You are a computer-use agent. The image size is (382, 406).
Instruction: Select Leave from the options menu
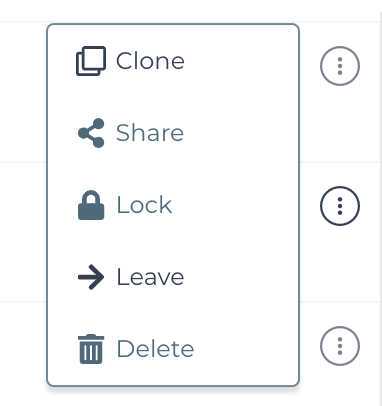[x=173, y=277]
